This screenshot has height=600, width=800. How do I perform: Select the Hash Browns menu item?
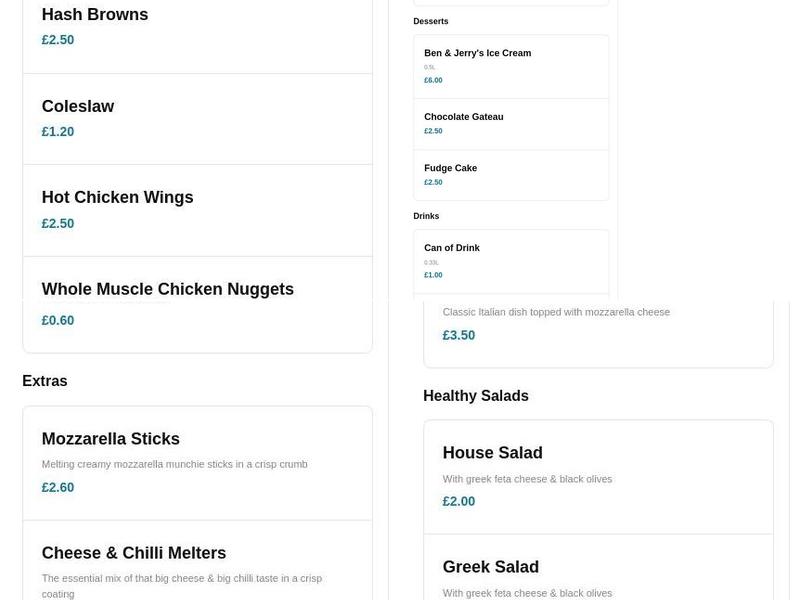pyautogui.click(x=95, y=15)
